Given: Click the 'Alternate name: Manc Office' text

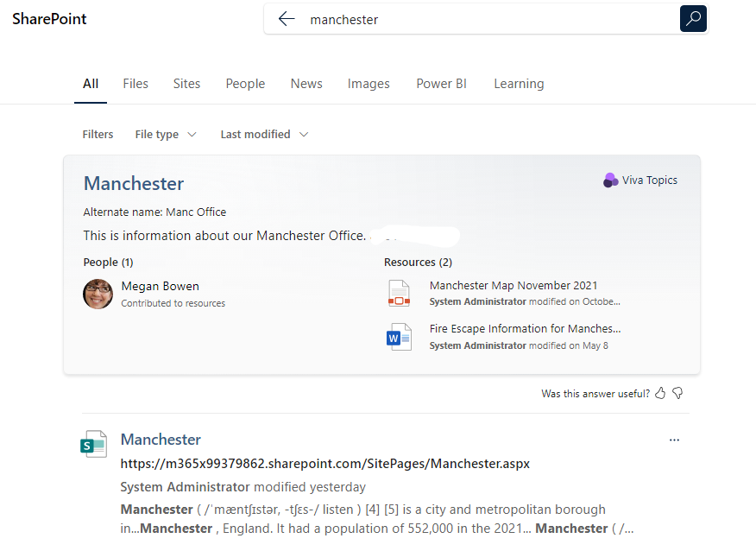Looking at the screenshot, I should 154,212.
